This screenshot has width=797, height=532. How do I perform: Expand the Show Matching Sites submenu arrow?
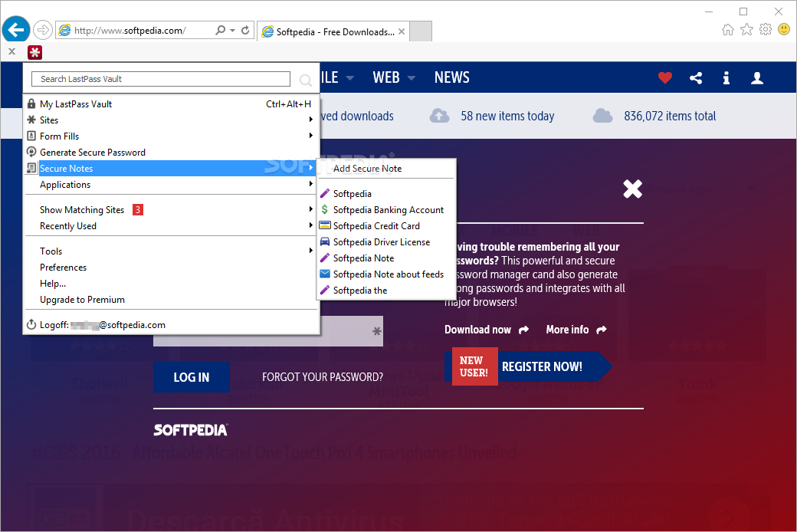coord(310,209)
